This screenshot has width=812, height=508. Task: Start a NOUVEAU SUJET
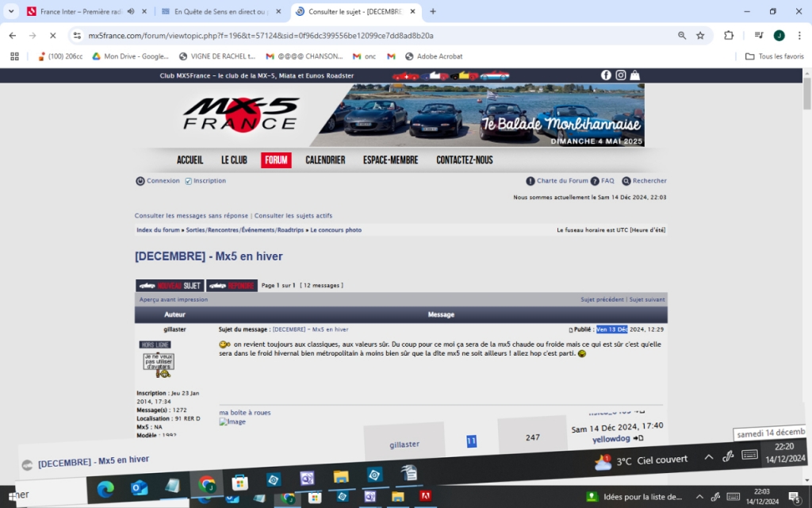pyautogui.click(x=170, y=286)
